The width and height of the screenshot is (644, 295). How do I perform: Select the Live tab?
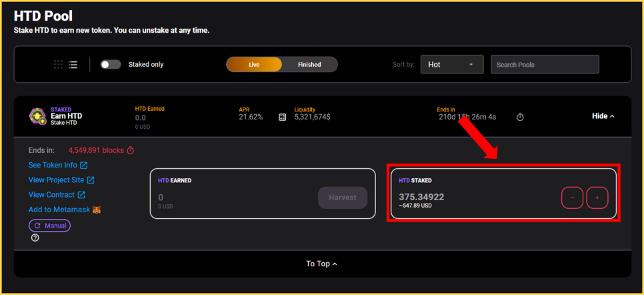click(254, 65)
